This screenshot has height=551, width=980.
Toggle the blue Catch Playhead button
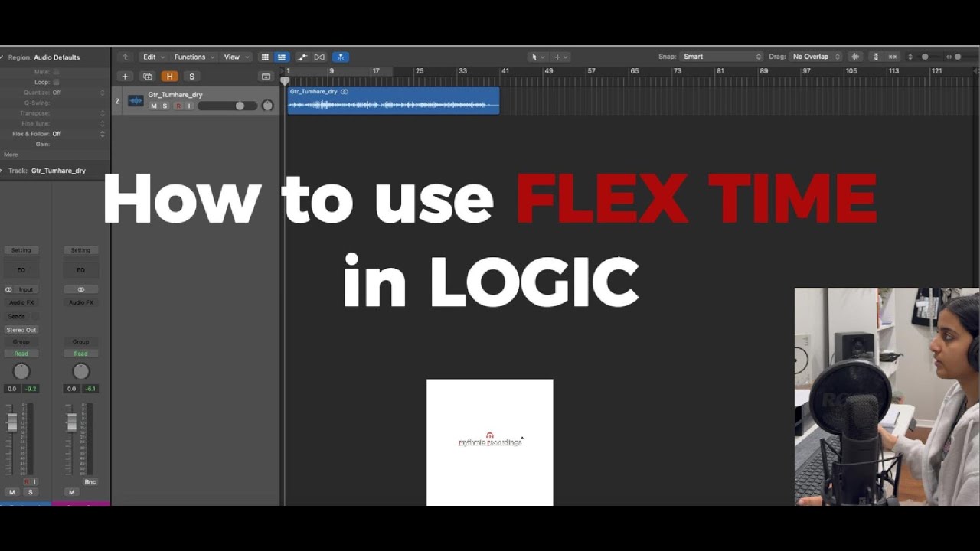(x=341, y=57)
